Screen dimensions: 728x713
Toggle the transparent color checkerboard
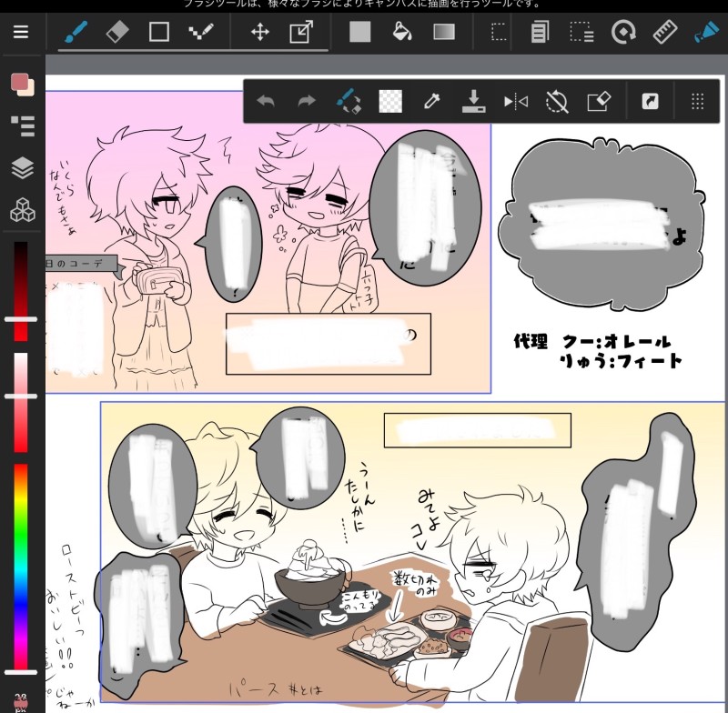(390, 101)
